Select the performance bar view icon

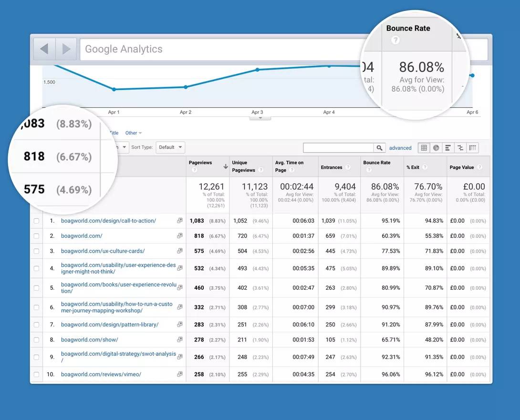point(448,148)
